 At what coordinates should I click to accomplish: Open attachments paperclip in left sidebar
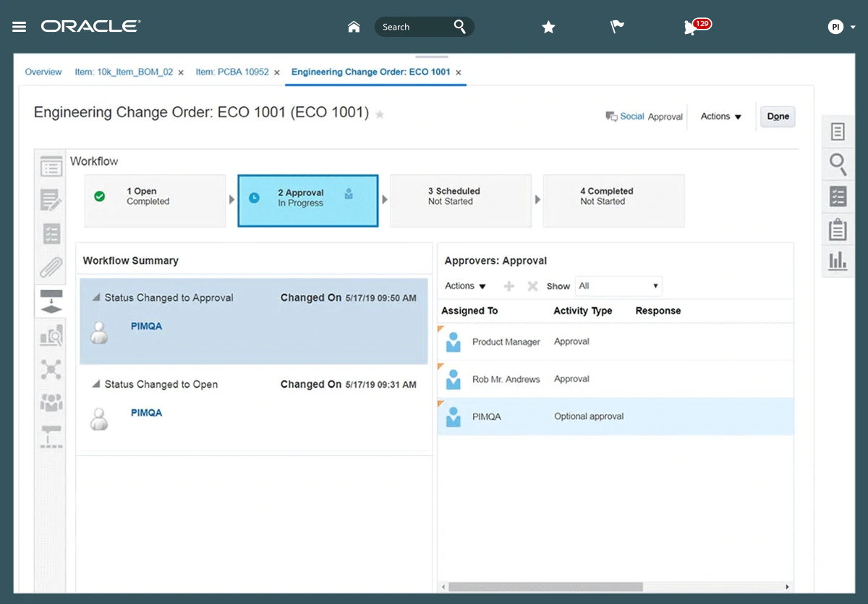[x=51, y=268]
